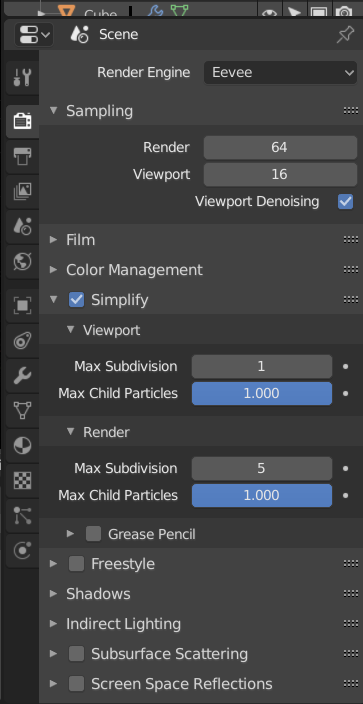Enable Screen Space Reflections checkbox
363x704 pixels.
(76, 684)
